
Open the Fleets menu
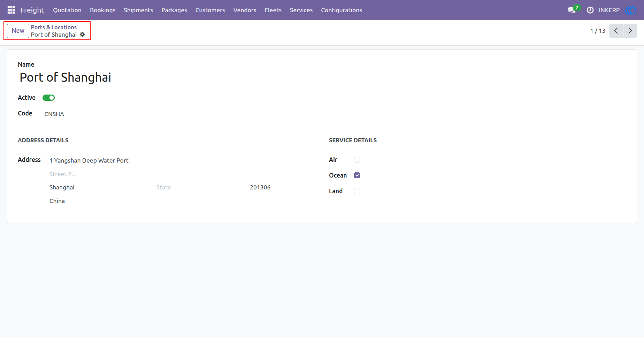click(273, 10)
